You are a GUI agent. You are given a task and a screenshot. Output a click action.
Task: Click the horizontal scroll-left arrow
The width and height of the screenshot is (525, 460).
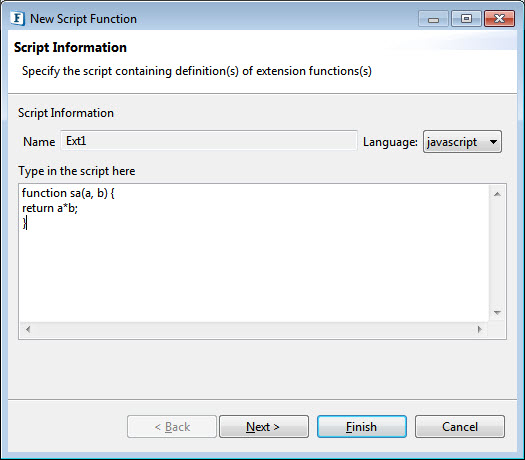(x=28, y=329)
